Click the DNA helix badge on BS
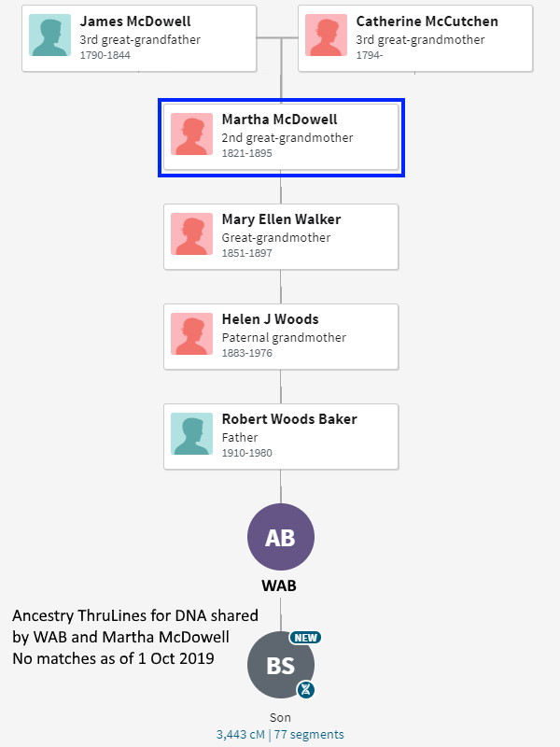This screenshot has height=747, width=560. pos(305,689)
